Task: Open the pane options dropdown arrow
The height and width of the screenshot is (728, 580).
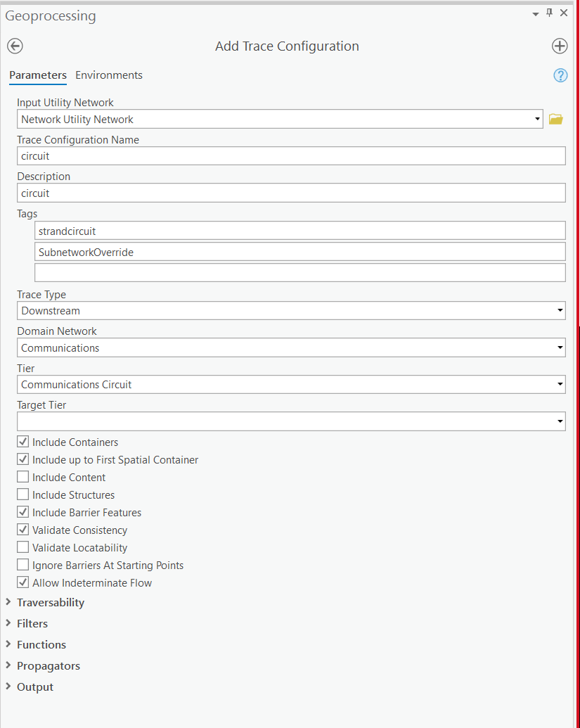Action: pos(536,14)
